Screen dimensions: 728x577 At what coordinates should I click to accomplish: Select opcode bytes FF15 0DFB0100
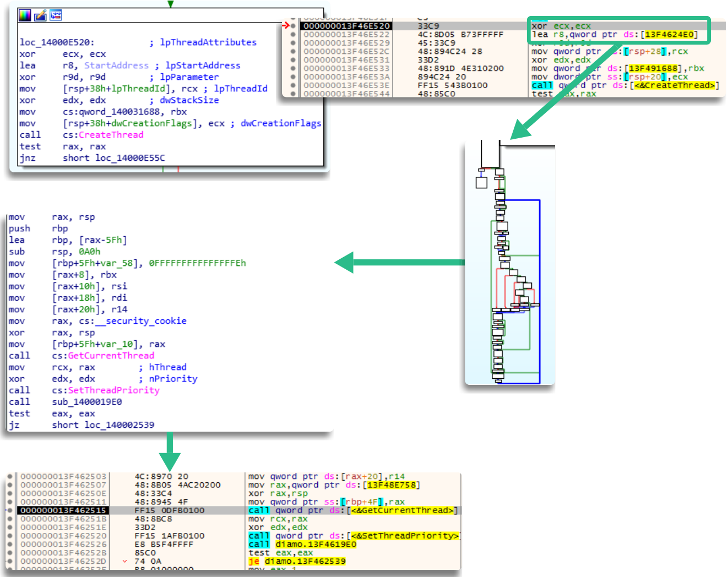(x=170, y=510)
